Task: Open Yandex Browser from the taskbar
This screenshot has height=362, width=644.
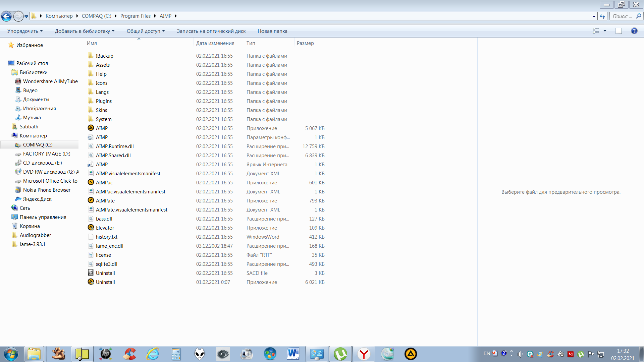Action: [364, 354]
